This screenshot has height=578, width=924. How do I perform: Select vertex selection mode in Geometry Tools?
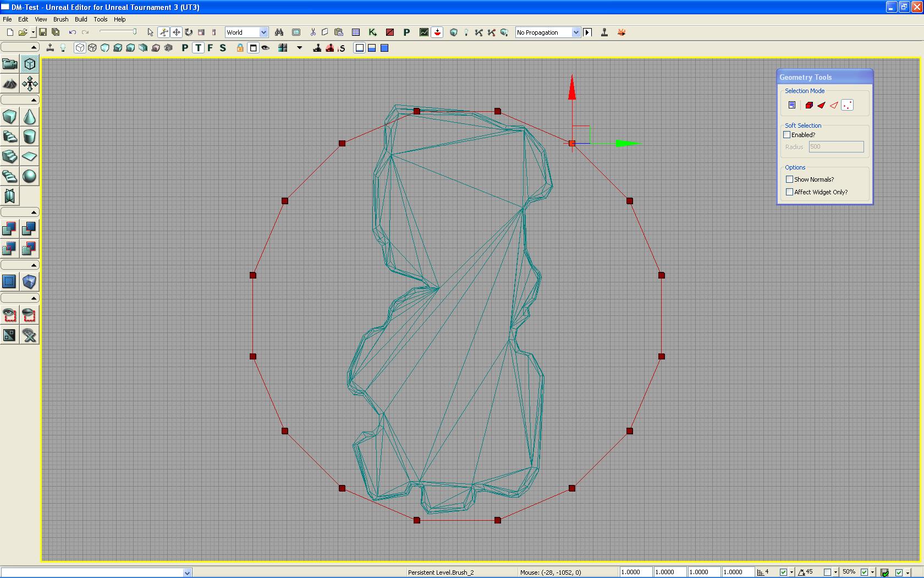(x=848, y=105)
